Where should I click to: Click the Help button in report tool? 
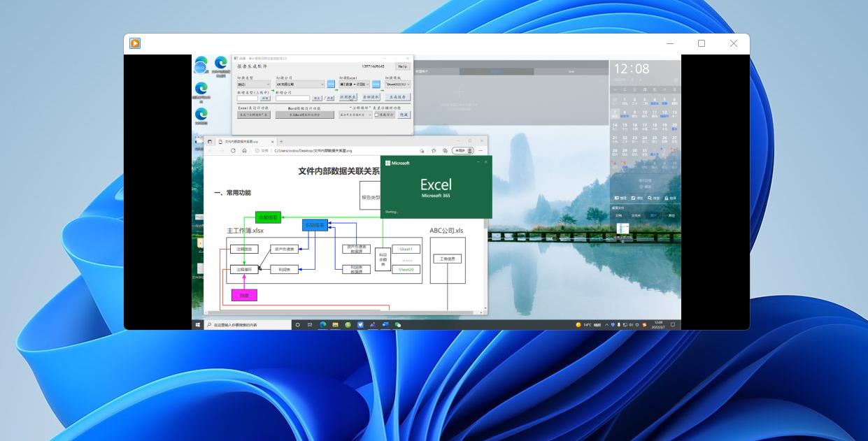403,66
